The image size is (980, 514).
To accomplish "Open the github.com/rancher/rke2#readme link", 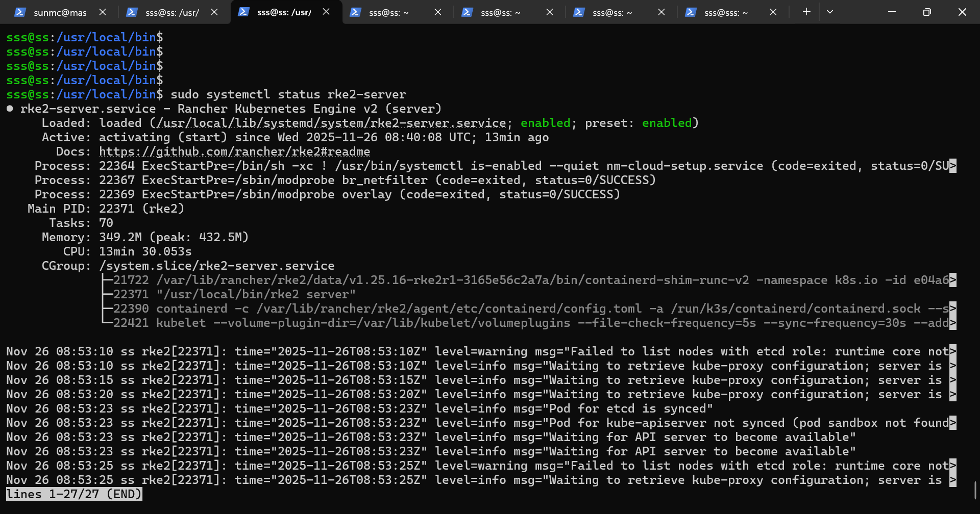I will click(x=234, y=152).
